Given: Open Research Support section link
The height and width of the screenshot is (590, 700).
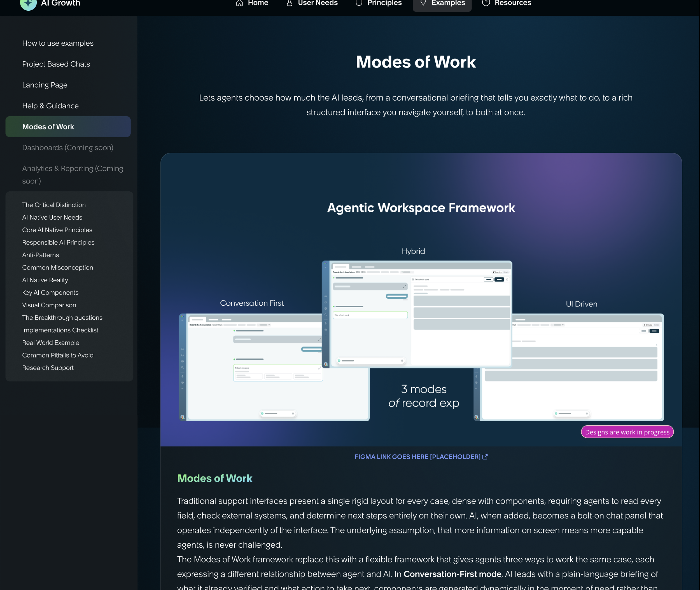Looking at the screenshot, I should tap(48, 368).
